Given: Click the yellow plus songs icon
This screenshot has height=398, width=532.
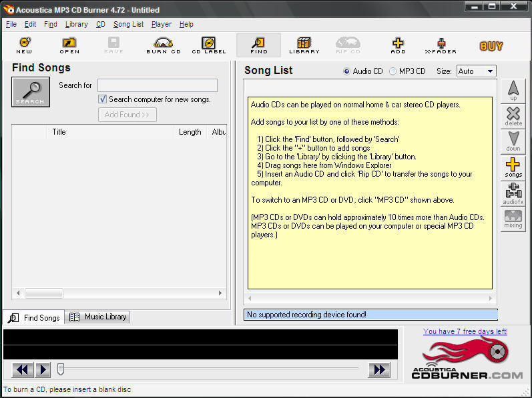Looking at the screenshot, I should (x=513, y=168).
